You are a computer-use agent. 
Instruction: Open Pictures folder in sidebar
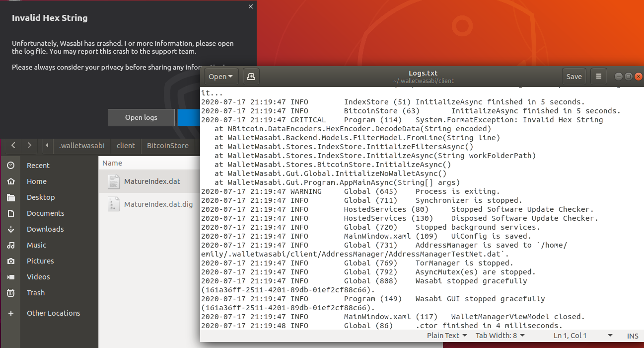(x=40, y=261)
